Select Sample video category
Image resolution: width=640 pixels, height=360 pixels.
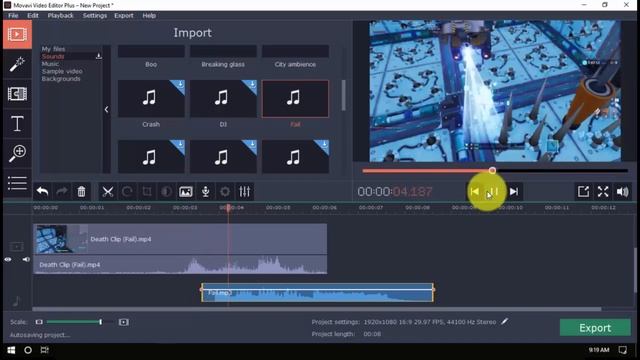(62, 71)
